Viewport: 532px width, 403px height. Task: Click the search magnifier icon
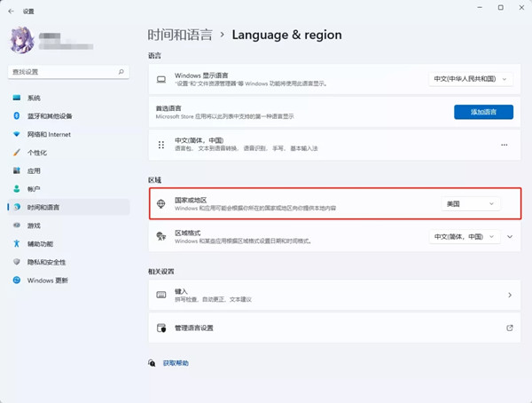[x=121, y=72]
